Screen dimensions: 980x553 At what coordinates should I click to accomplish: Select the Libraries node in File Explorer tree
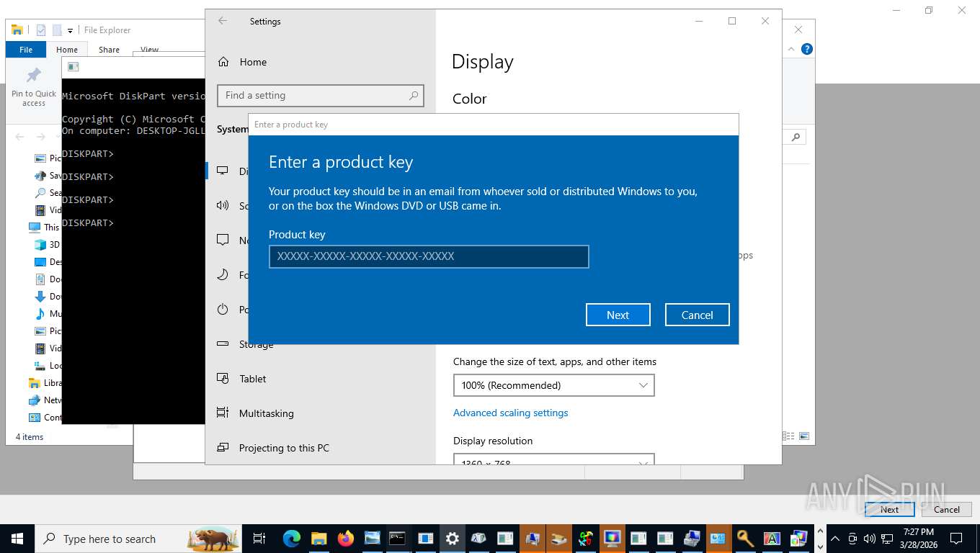point(45,383)
